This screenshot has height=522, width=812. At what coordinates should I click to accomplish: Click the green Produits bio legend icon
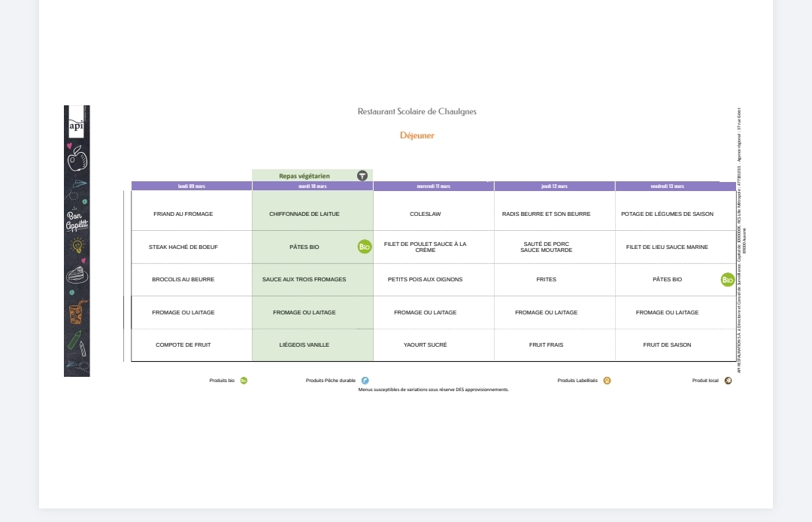coord(244,381)
